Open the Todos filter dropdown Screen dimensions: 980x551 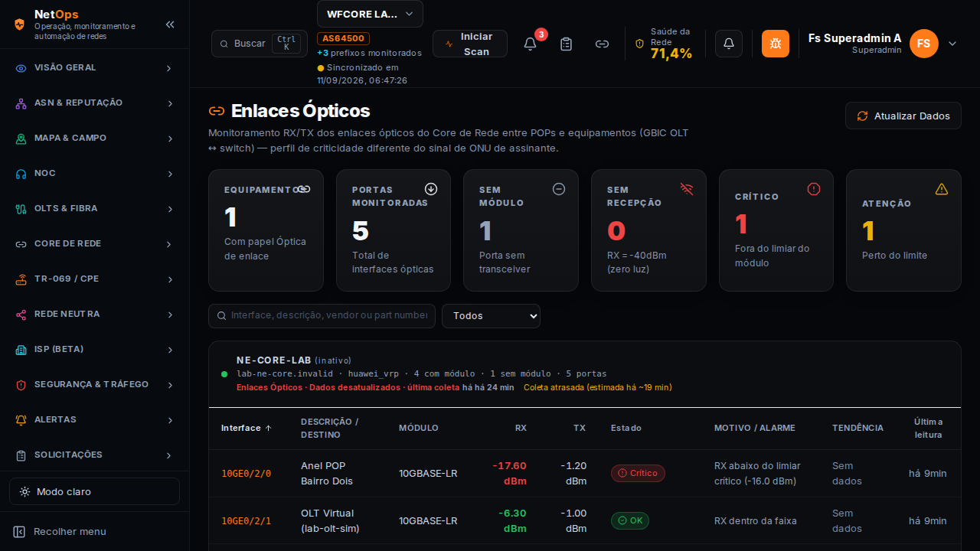point(491,316)
